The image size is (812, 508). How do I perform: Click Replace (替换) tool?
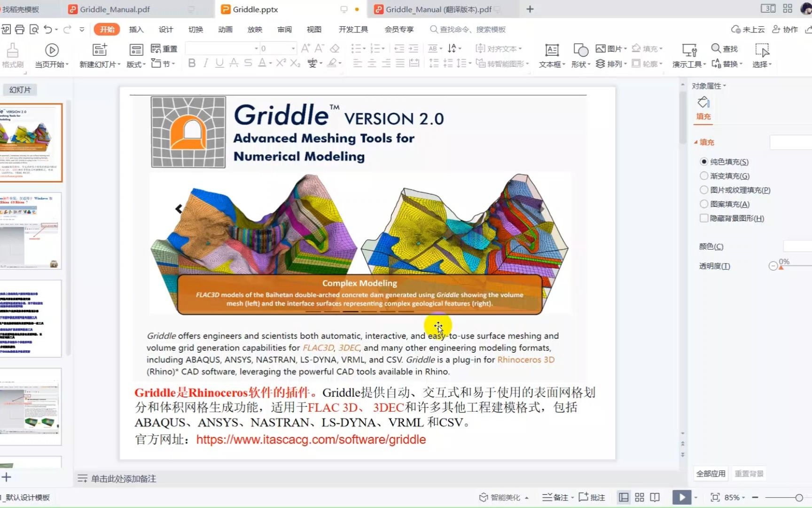pyautogui.click(x=726, y=63)
